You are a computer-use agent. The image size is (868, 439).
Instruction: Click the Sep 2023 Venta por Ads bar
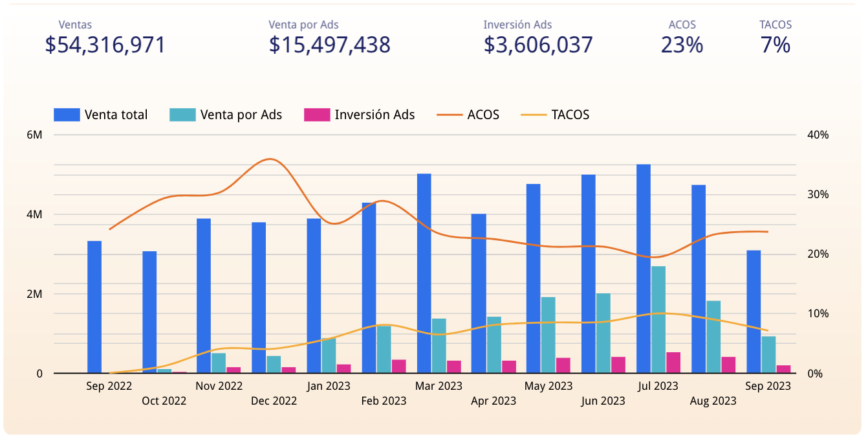click(x=768, y=355)
